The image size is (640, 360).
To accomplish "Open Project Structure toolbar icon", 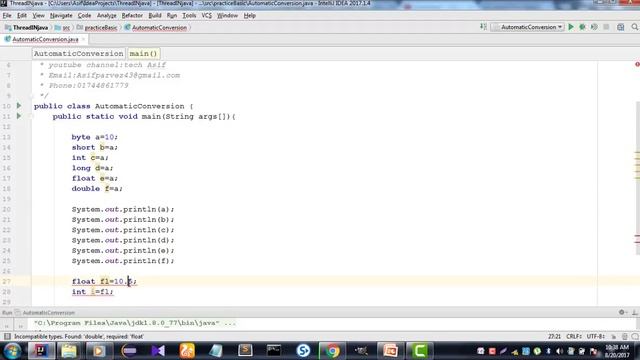I will point(620,27).
